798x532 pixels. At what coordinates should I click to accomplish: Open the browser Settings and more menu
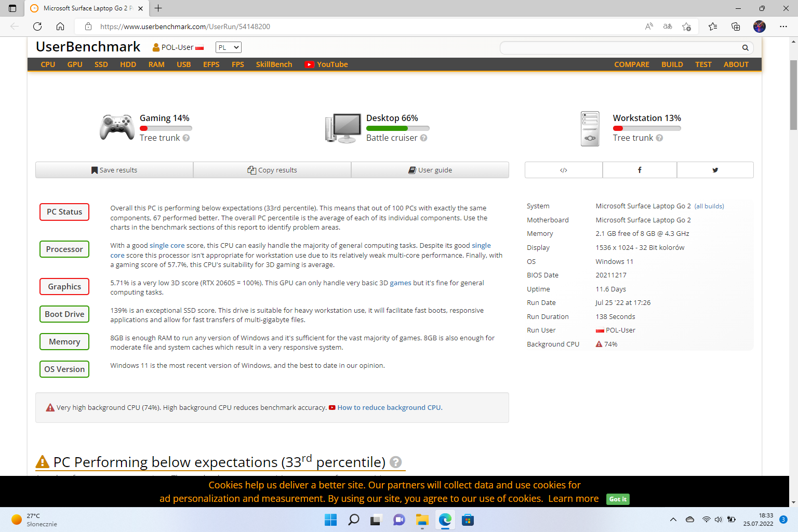tap(783, 26)
